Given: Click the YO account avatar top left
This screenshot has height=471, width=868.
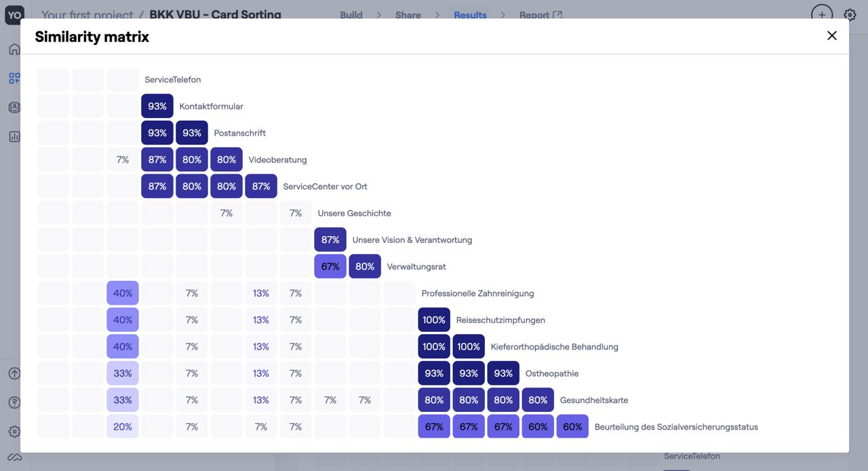Looking at the screenshot, I should (x=14, y=14).
